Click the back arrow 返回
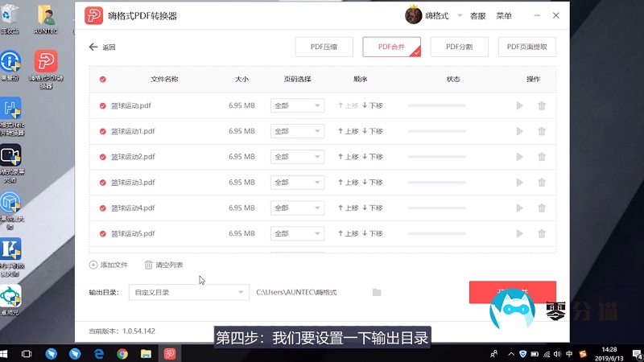This screenshot has width=644, height=362. 93,47
